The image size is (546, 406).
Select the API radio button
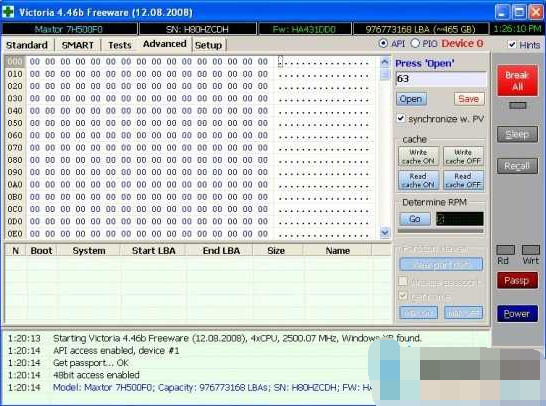tap(383, 44)
